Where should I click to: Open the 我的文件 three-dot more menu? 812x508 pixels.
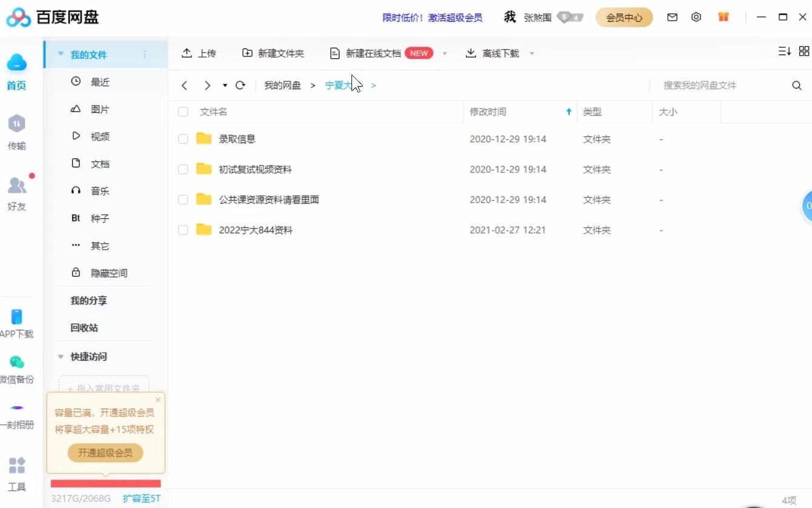(145, 55)
